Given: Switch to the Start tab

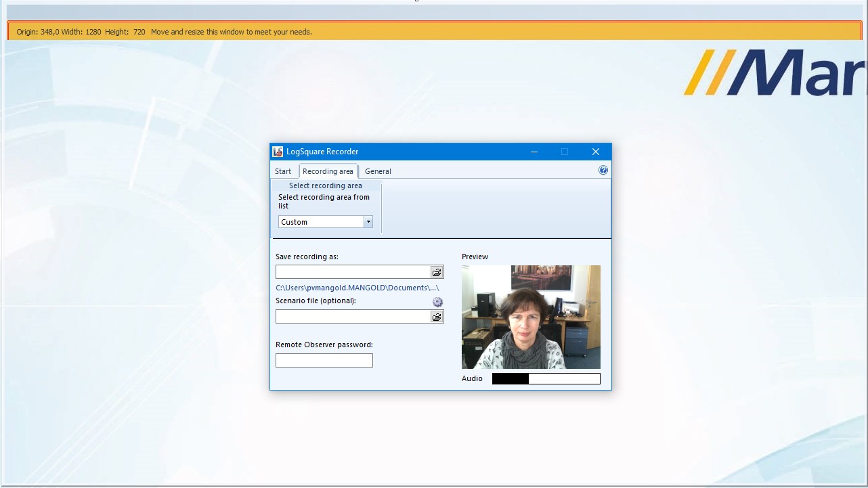Looking at the screenshot, I should tap(283, 171).
